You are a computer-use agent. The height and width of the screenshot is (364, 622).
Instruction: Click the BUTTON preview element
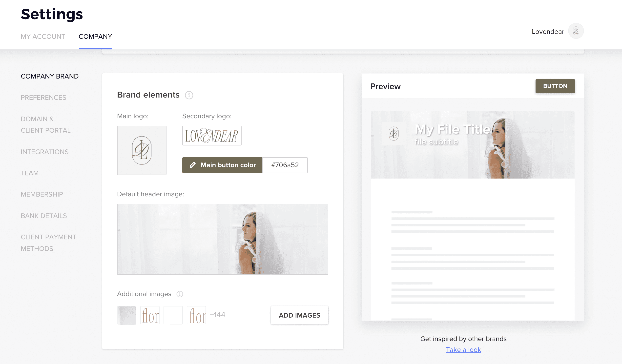coord(555,86)
